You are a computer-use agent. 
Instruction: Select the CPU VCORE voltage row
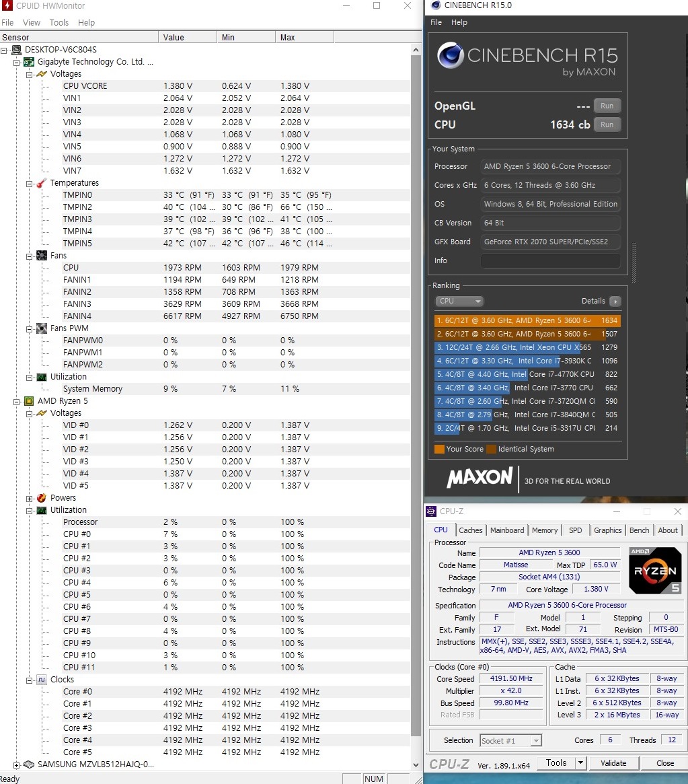[205, 86]
